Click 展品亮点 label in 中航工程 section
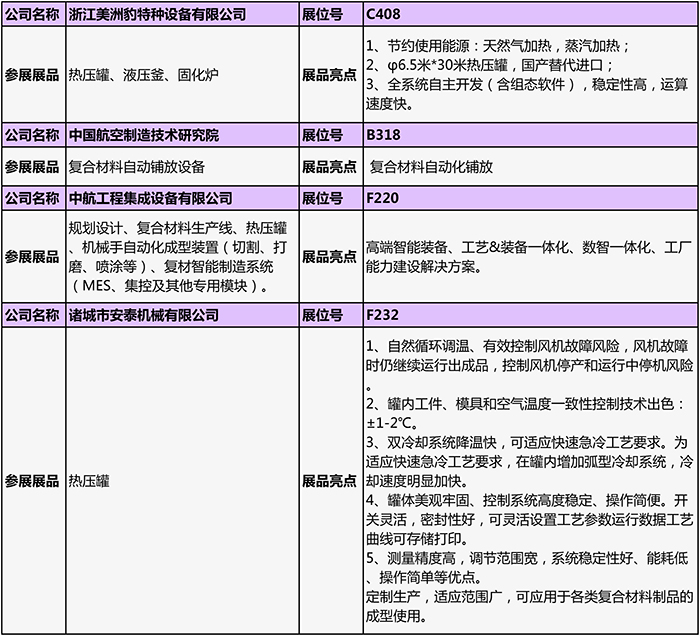 (329, 257)
